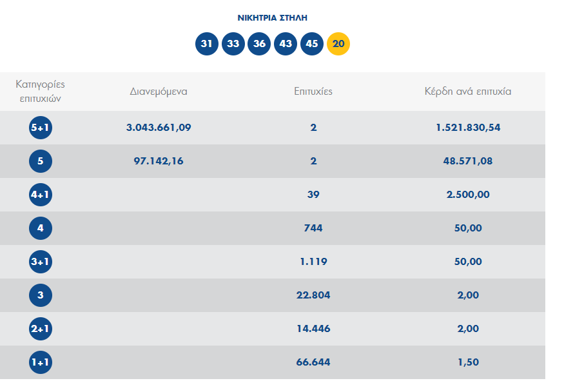Click the yellow Joker ball 20
The width and height of the screenshot is (564, 392).
coord(338,44)
